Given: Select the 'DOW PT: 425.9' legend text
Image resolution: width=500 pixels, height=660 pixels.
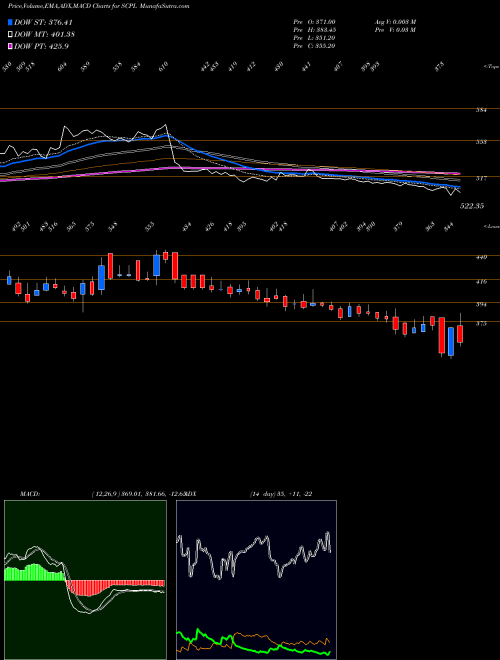Looking at the screenshot, I should coord(41,46).
